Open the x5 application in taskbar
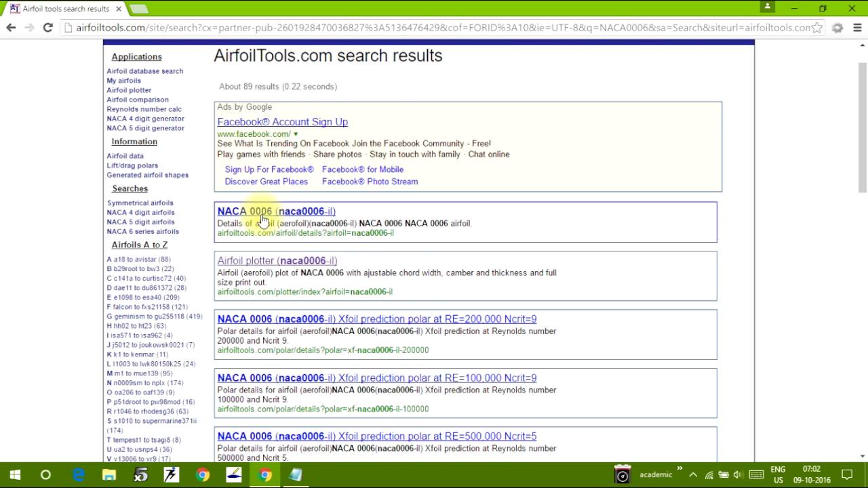This screenshot has width=868, height=488. (140, 475)
